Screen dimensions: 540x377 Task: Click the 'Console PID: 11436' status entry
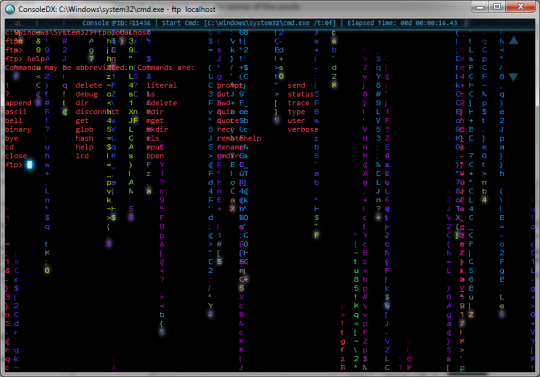tap(116, 23)
